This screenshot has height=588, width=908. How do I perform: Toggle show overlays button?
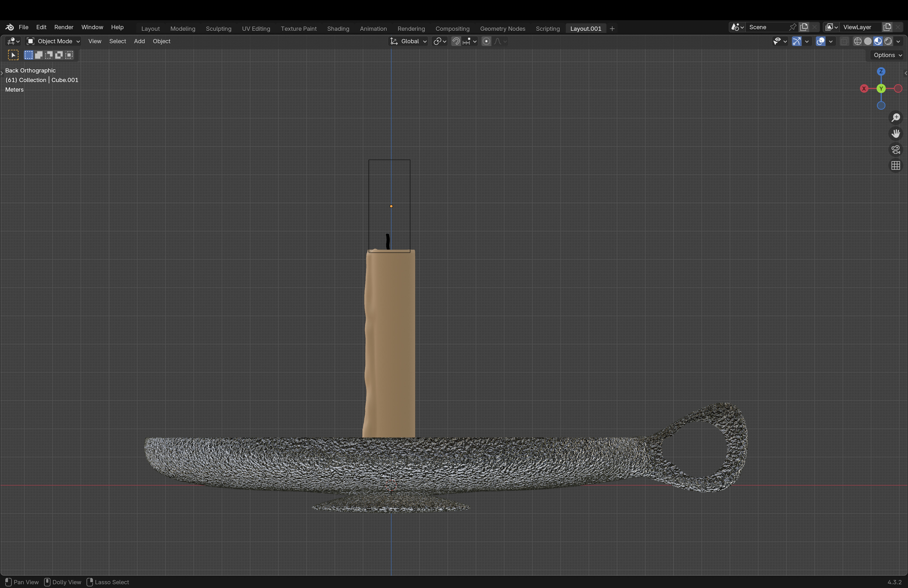pos(820,41)
